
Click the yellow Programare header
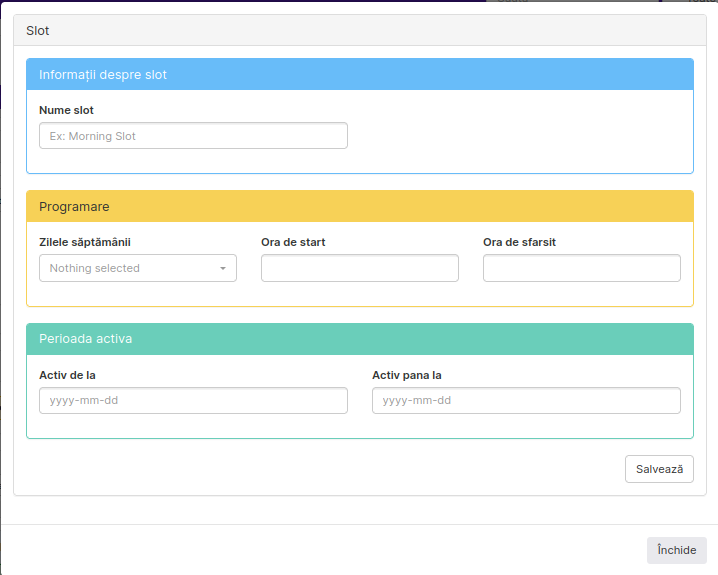point(74,207)
